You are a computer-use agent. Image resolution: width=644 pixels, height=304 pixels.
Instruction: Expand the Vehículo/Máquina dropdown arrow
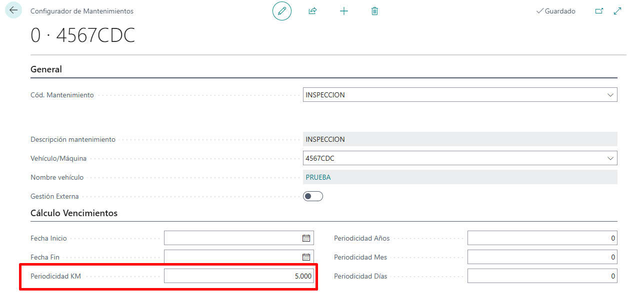610,158
